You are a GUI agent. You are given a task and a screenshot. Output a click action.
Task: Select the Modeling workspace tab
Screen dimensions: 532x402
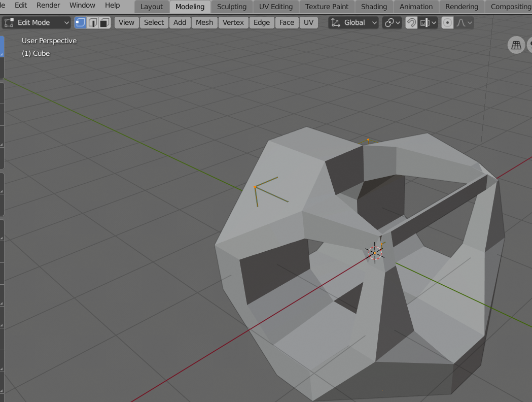pos(190,7)
